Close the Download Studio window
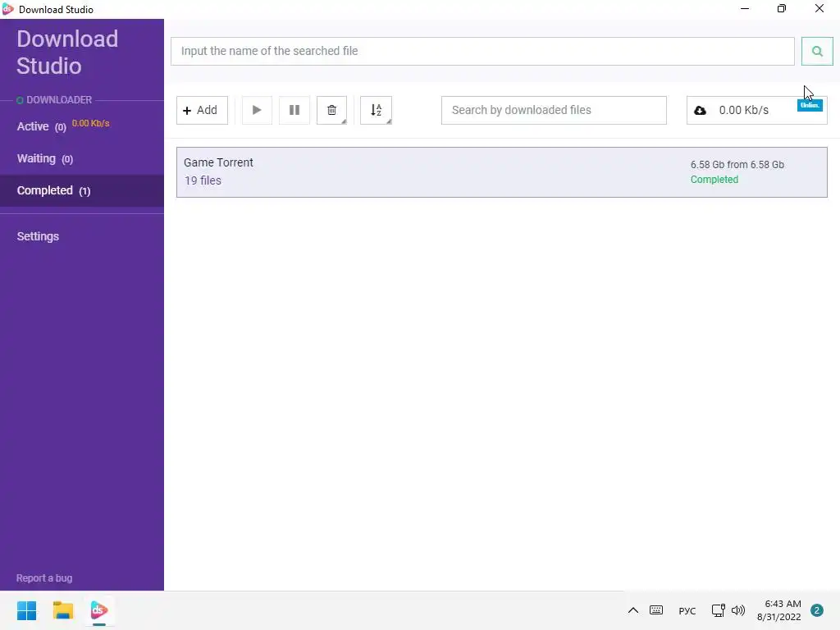This screenshot has height=630, width=840. click(819, 8)
